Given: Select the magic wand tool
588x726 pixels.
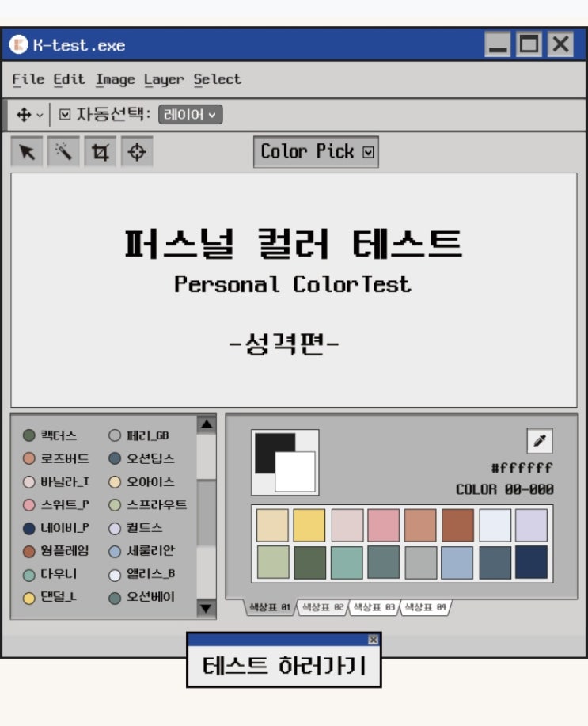Looking at the screenshot, I should 63,151.
